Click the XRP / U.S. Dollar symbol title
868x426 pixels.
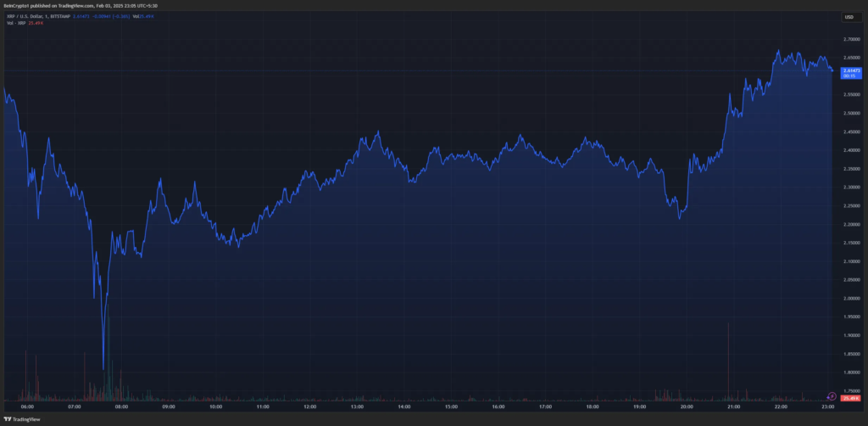click(x=37, y=17)
